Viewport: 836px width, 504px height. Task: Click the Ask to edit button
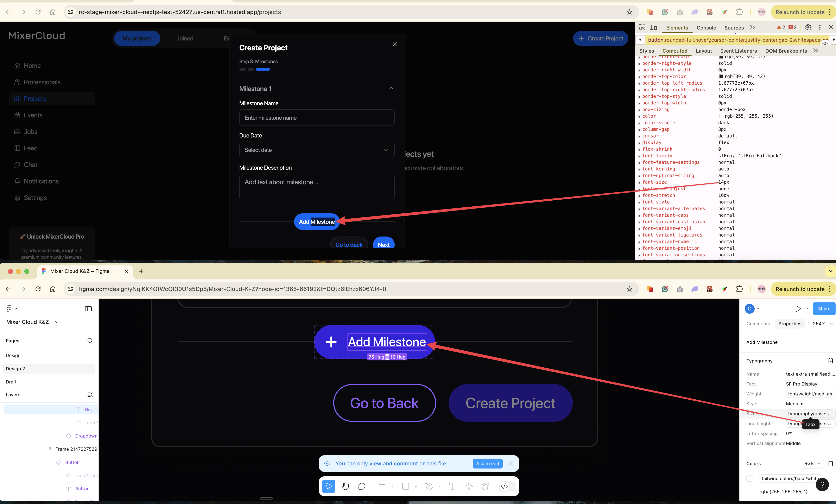[487, 463]
